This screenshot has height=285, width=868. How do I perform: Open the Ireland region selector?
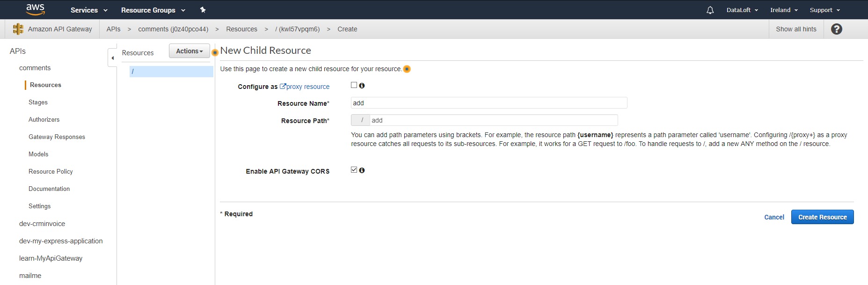coord(784,10)
